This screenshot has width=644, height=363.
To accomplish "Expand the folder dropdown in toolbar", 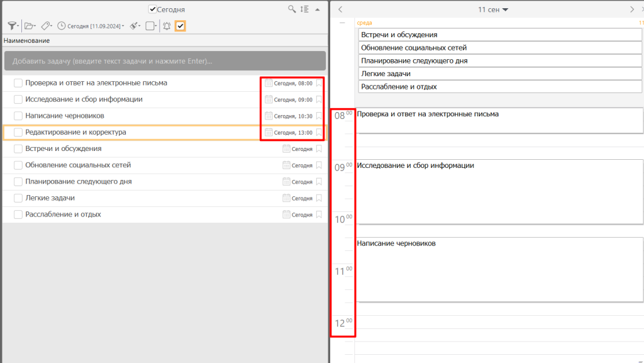I will [30, 26].
